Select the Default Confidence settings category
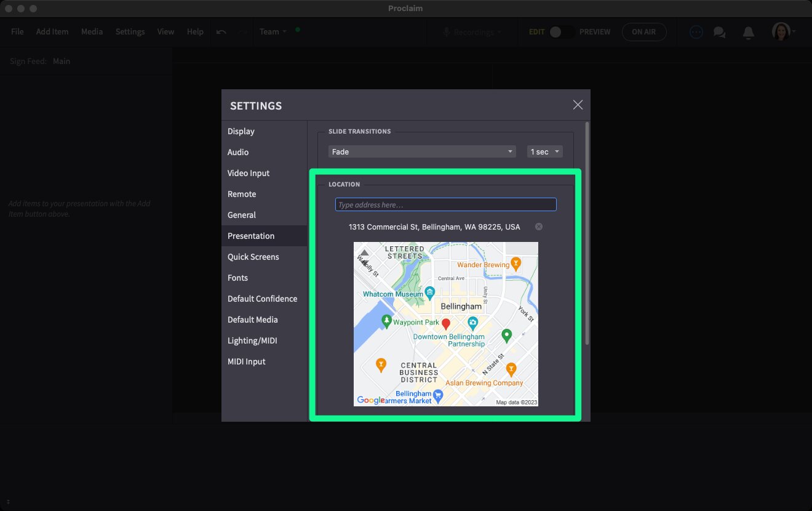The height and width of the screenshot is (511, 812). coord(264,299)
